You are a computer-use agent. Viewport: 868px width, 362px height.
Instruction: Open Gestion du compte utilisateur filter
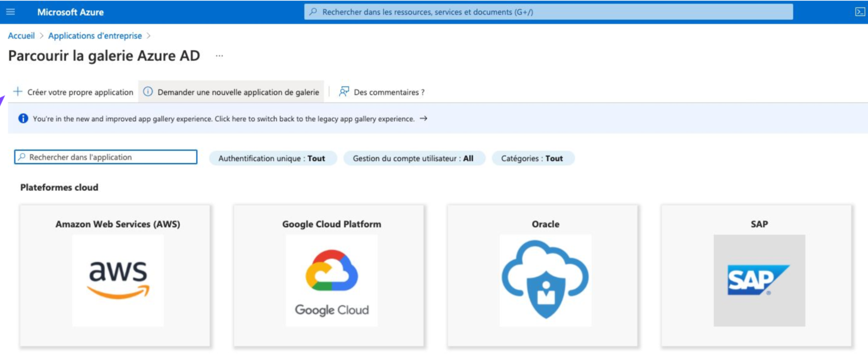pyautogui.click(x=414, y=159)
